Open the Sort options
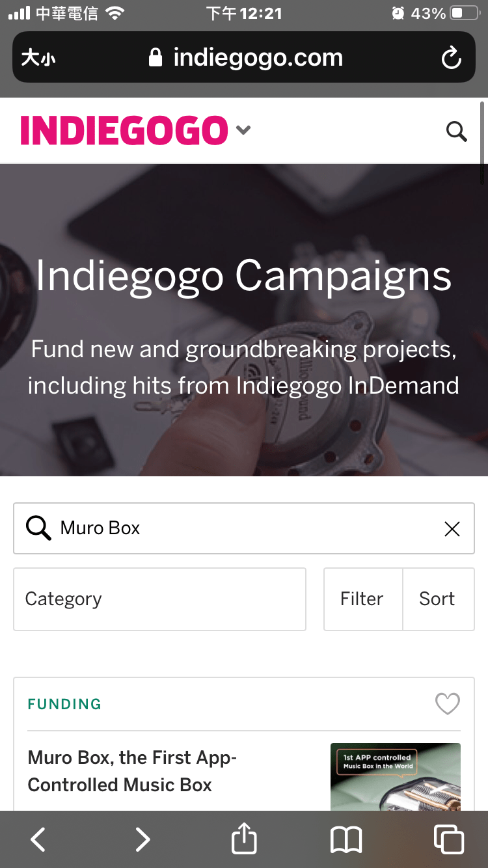488x868 pixels. [437, 599]
